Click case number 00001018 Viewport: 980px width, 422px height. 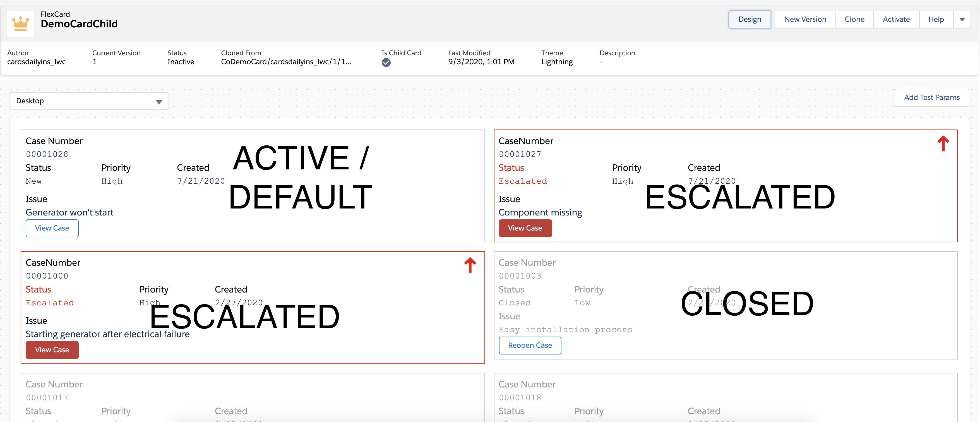point(520,398)
